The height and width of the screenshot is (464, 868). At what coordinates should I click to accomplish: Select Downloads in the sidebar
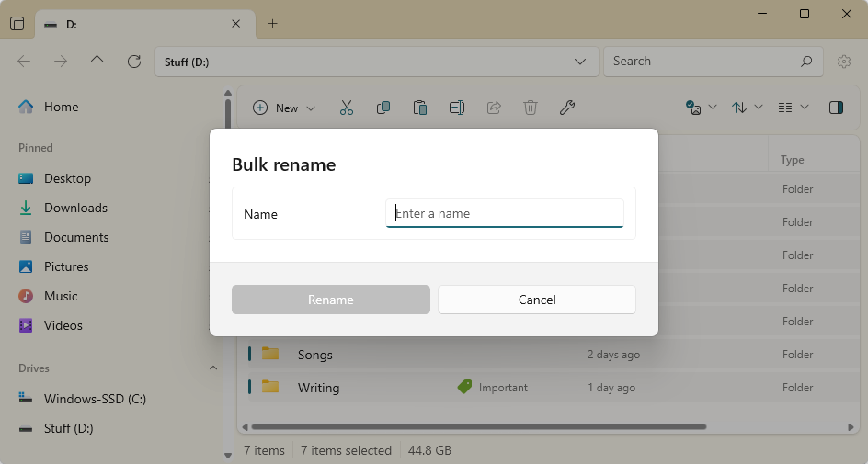point(75,208)
